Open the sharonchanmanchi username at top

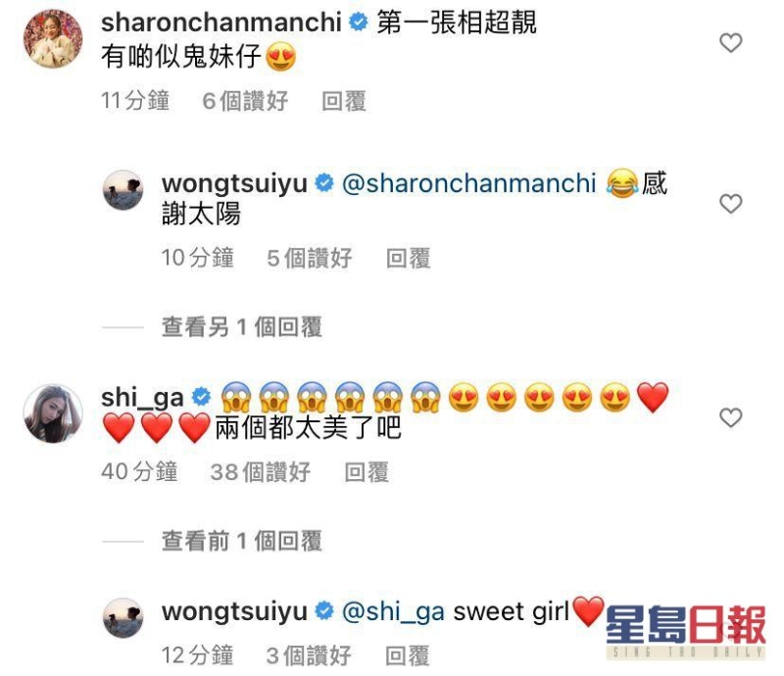[221, 23]
